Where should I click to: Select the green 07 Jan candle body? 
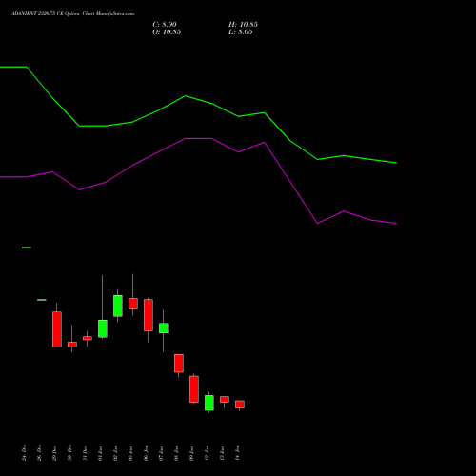(x=164, y=328)
